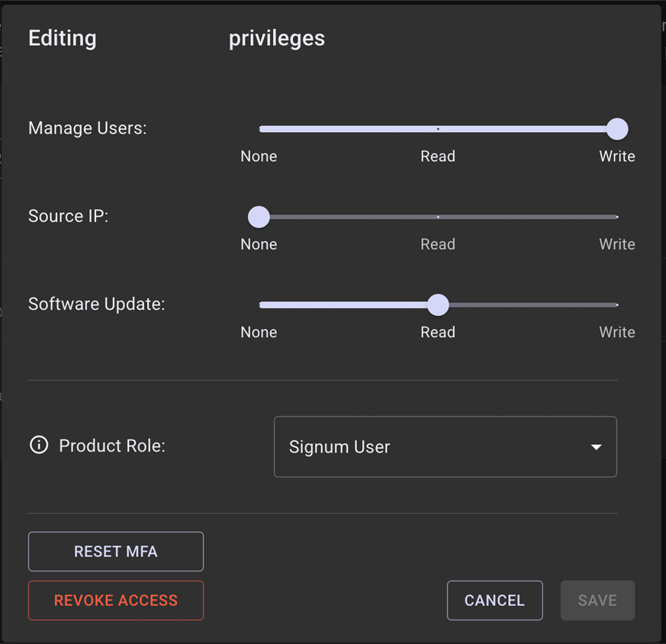Click the "Software Update:" field label

coord(97,304)
